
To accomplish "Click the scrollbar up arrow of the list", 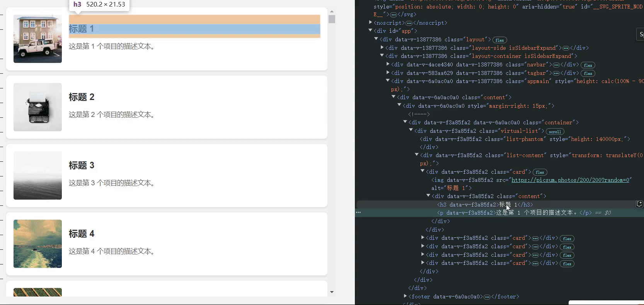I will (x=332, y=12).
